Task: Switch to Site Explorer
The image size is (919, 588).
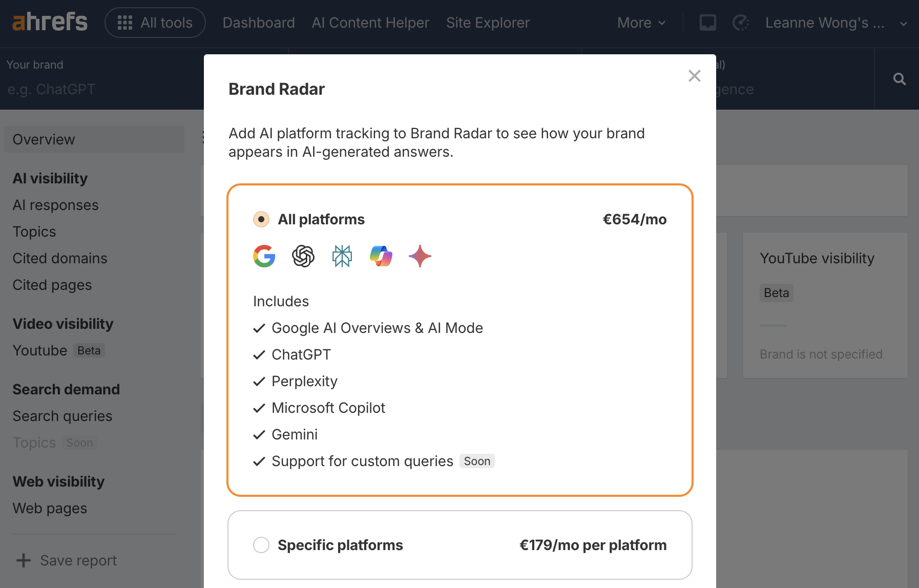Action: coord(487,22)
